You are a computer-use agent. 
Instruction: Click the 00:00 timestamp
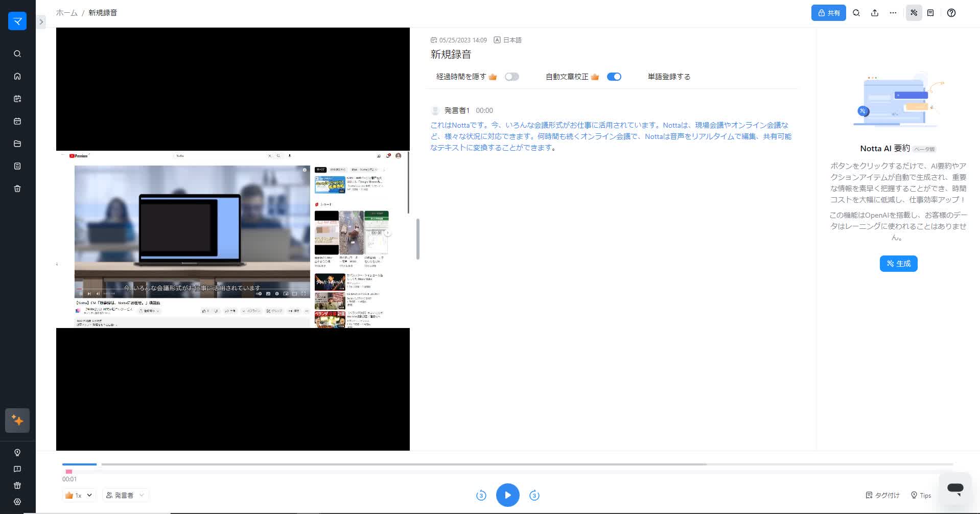tap(484, 110)
